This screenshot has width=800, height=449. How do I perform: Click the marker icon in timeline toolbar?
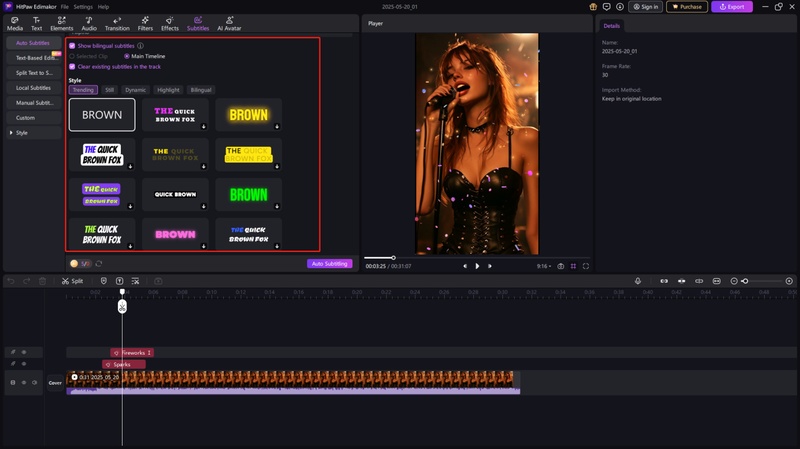(x=104, y=281)
